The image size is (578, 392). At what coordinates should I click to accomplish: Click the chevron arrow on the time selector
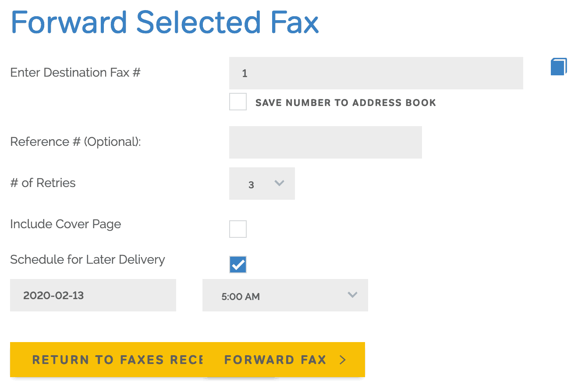[352, 295]
